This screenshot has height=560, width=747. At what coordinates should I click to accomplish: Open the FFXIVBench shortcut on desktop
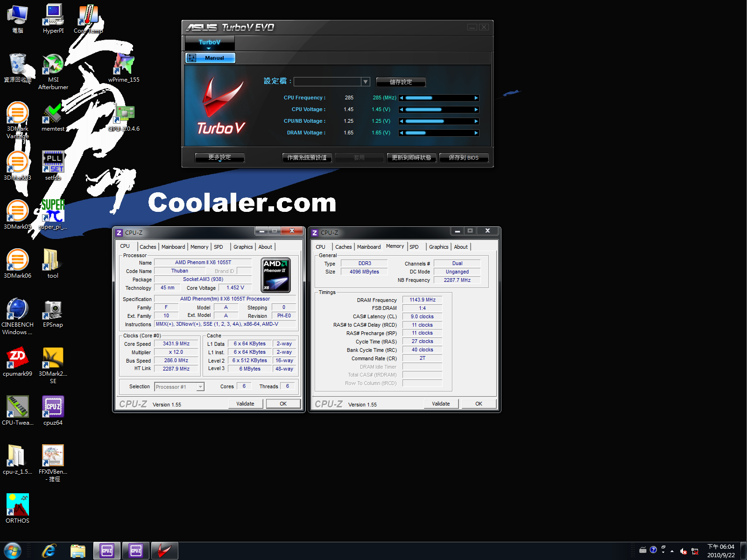(53, 463)
